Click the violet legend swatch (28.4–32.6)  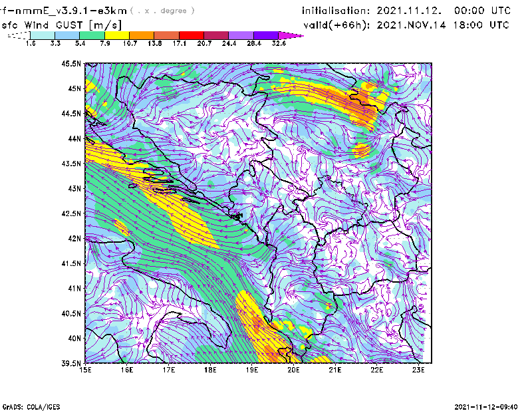(x=266, y=35)
